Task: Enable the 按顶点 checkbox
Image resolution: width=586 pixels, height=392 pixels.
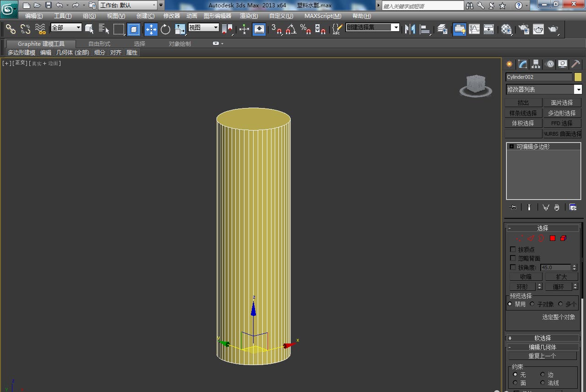Action: pos(513,250)
